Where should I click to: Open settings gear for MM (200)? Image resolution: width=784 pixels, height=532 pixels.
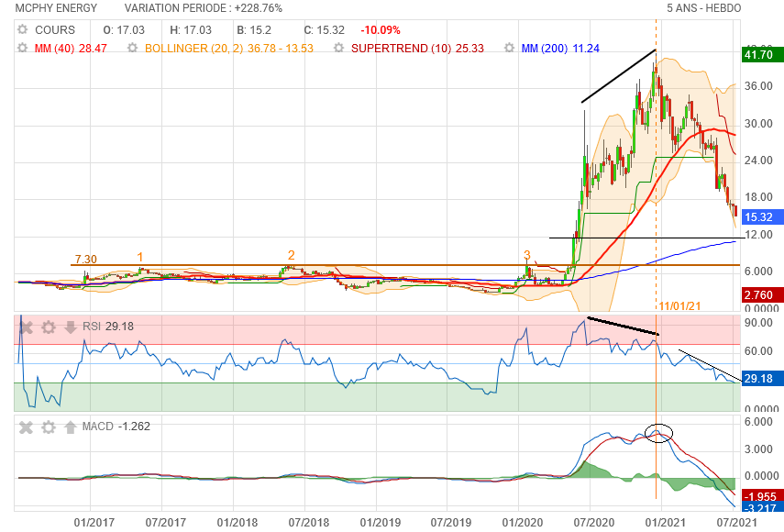coord(509,48)
